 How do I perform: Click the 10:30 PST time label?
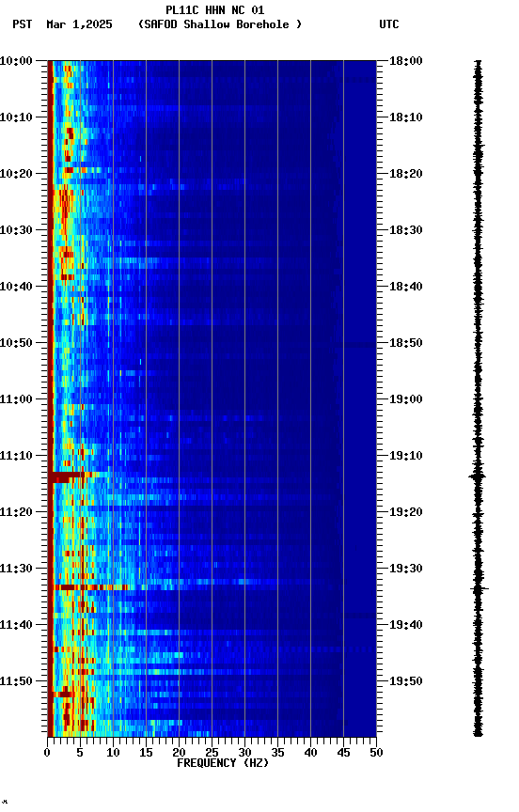(x=16, y=230)
